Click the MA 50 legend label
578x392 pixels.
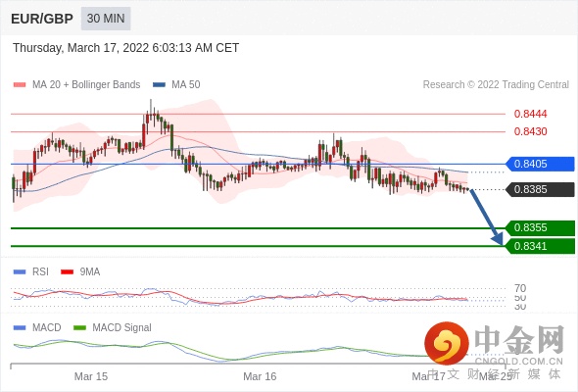click(x=186, y=85)
